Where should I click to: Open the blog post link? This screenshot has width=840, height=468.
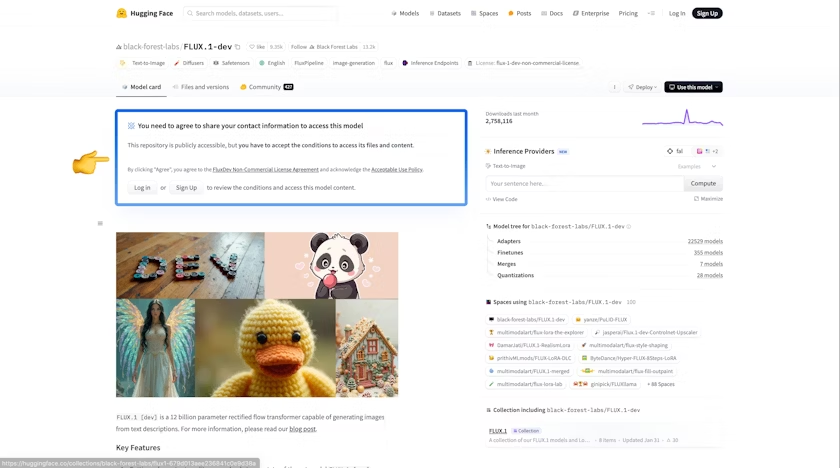click(x=303, y=429)
